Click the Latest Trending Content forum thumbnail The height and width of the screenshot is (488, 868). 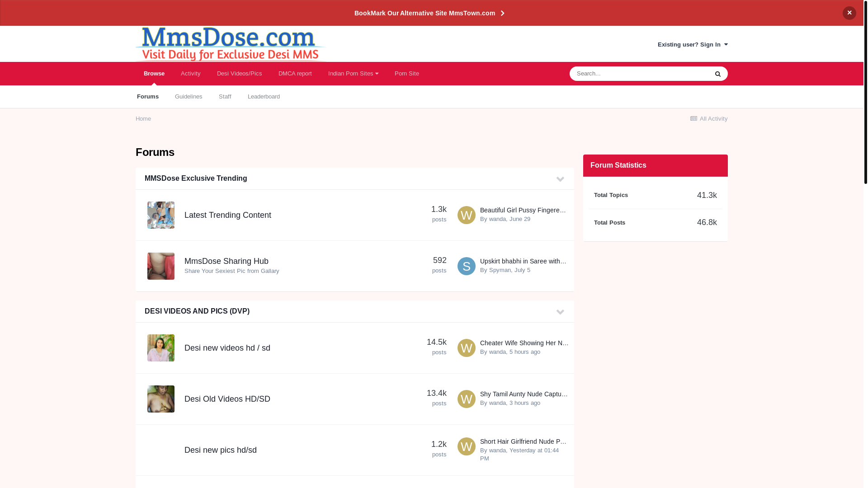[x=161, y=215]
